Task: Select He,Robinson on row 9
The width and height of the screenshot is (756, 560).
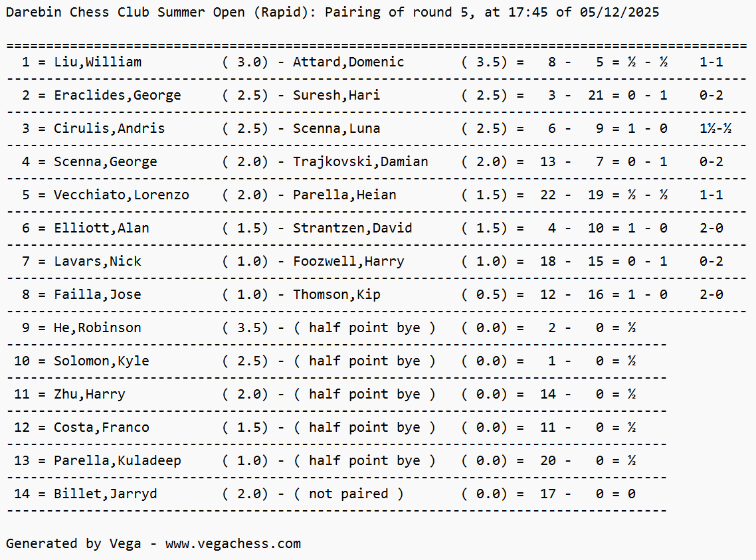Action: (97, 328)
